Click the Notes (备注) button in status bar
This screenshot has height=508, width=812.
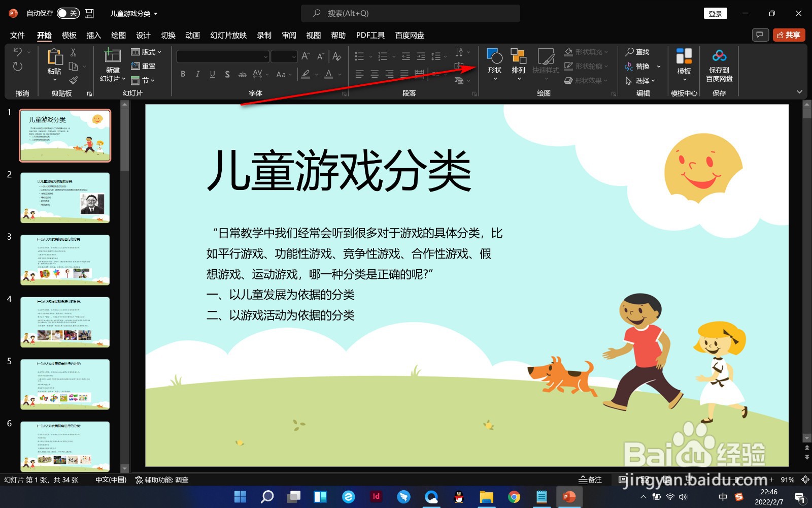click(x=590, y=480)
